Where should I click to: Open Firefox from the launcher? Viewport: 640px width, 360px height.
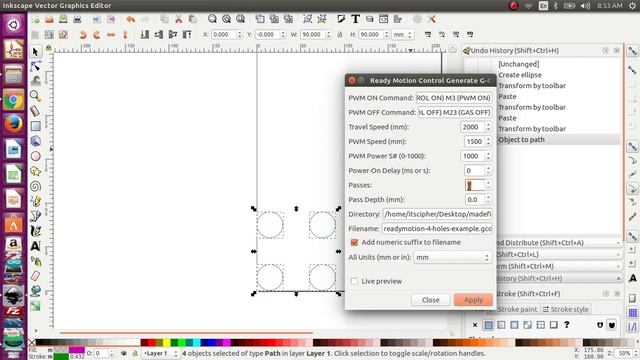(x=13, y=124)
